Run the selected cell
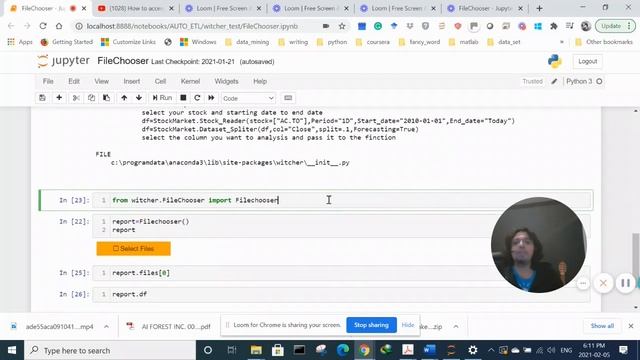This screenshot has width=640, height=360. point(162,98)
